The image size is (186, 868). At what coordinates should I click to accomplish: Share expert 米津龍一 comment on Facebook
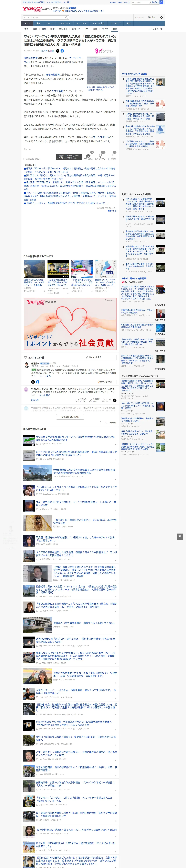pyautogui.click(x=38, y=382)
